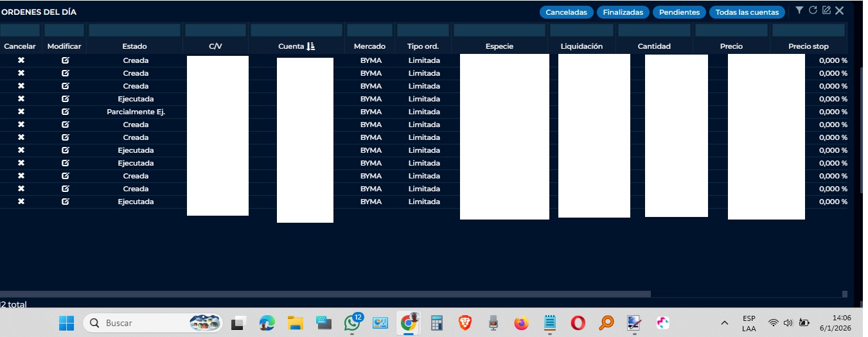The width and height of the screenshot is (868, 337).
Task: Toggle the Canceladas filter
Action: pos(566,12)
